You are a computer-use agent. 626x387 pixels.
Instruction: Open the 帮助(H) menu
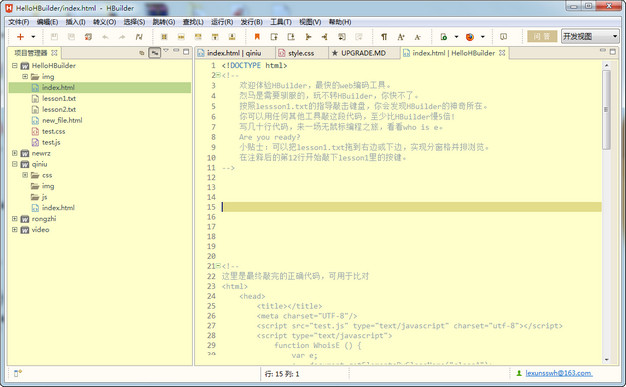pyautogui.click(x=340, y=22)
